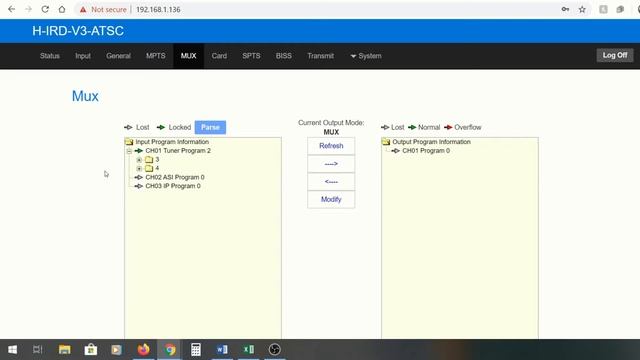Open Windows Start menu

coord(13,350)
